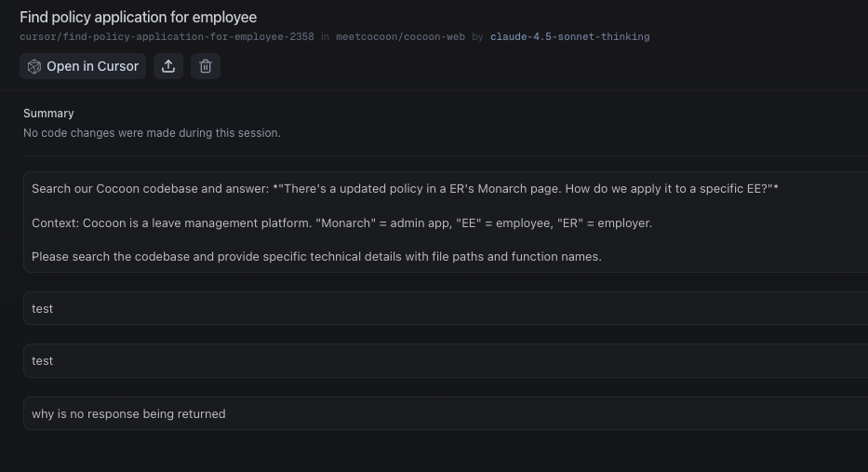Click the claude-4.5-sonnet-thinking model name
868x472 pixels.
[x=569, y=36]
